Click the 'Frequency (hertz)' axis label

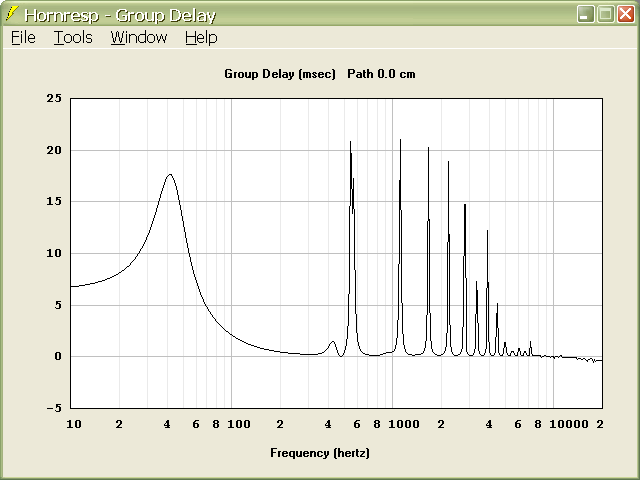pos(320,453)
